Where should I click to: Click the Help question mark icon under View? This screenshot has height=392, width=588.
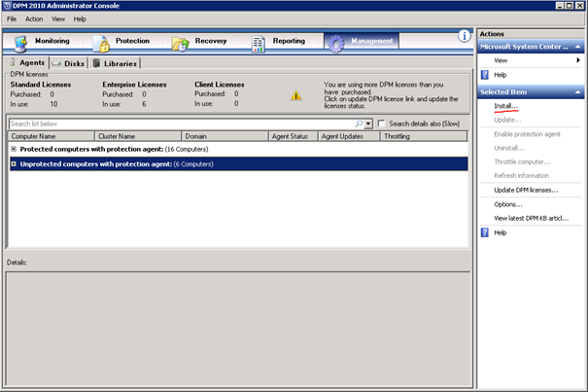point(485,75)
